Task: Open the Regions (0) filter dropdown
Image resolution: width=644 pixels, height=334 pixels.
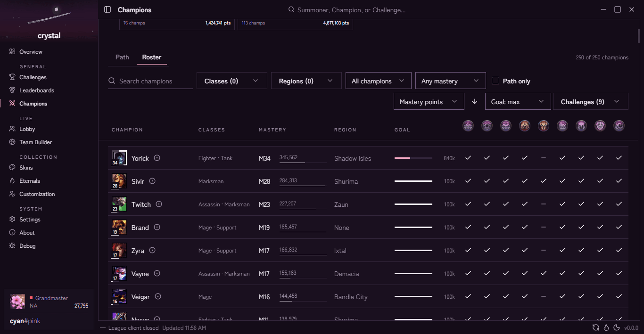Action: tap(306, 81)
